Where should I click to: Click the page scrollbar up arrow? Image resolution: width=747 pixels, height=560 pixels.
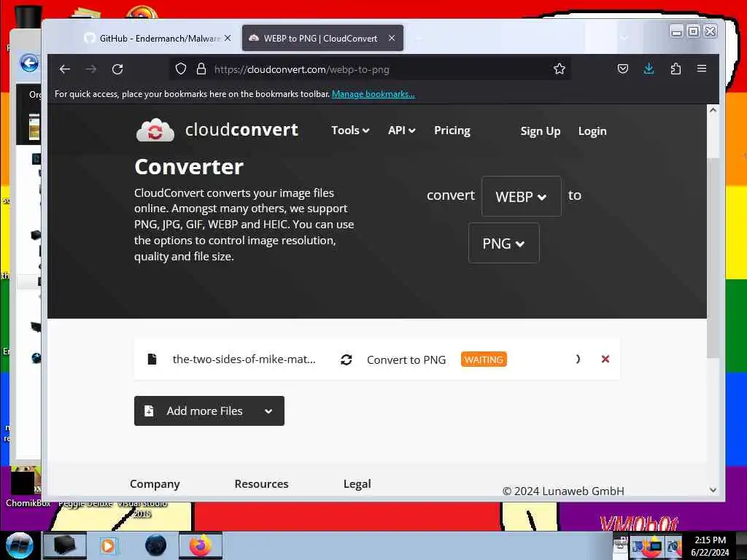tap(713, 110)
